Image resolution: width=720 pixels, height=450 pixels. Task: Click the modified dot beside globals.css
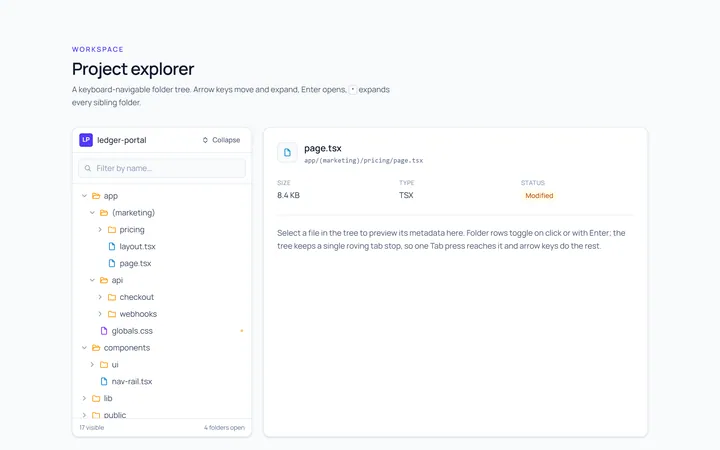click(x=242, y=331)
